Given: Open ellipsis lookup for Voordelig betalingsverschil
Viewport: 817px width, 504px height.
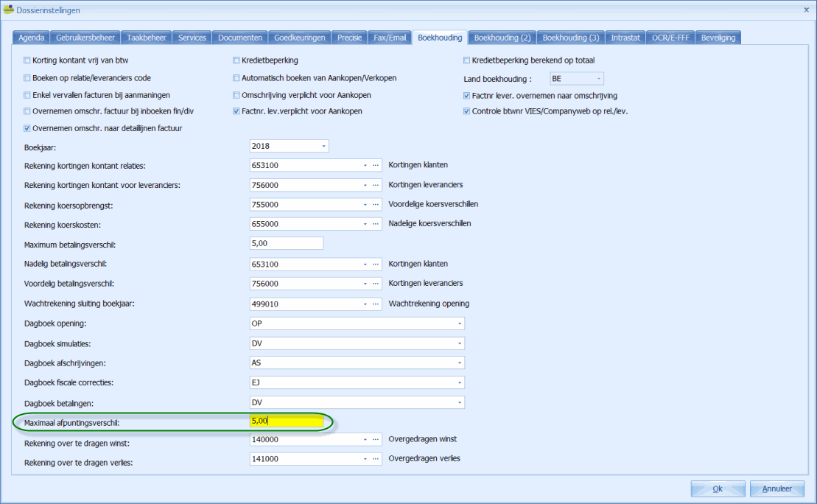Looking at the screenshot, I should click(x=375, y=284).
